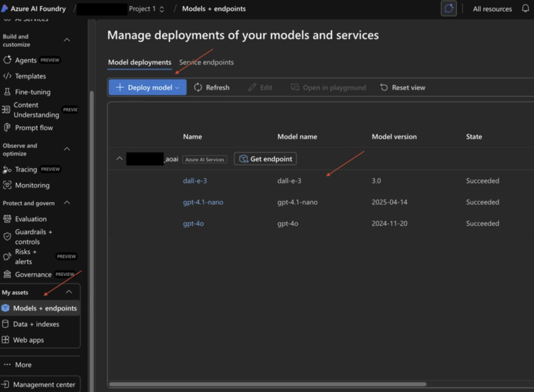
Task: Switch to the Service endpoints tab
Action: 206,62
